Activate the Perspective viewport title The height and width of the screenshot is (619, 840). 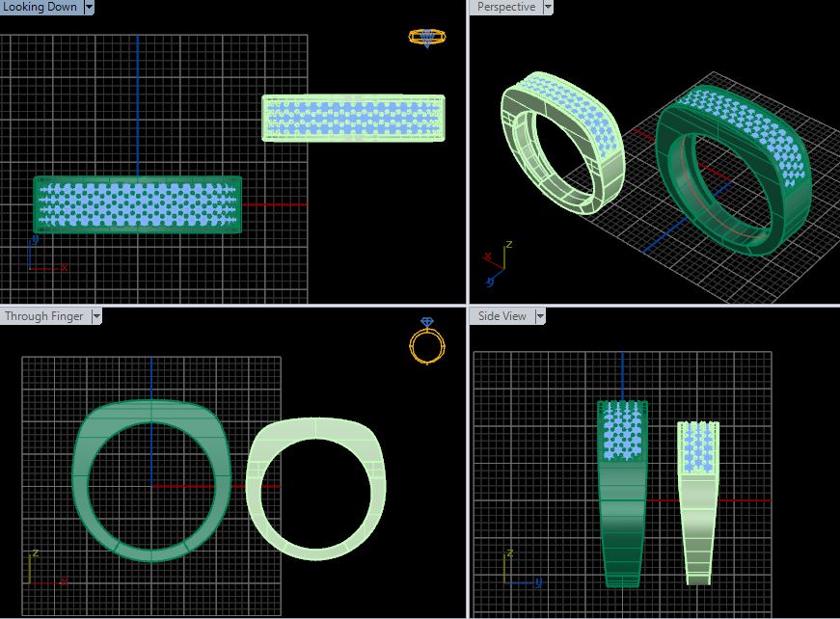pyautogui.click(x=505, y=7)
